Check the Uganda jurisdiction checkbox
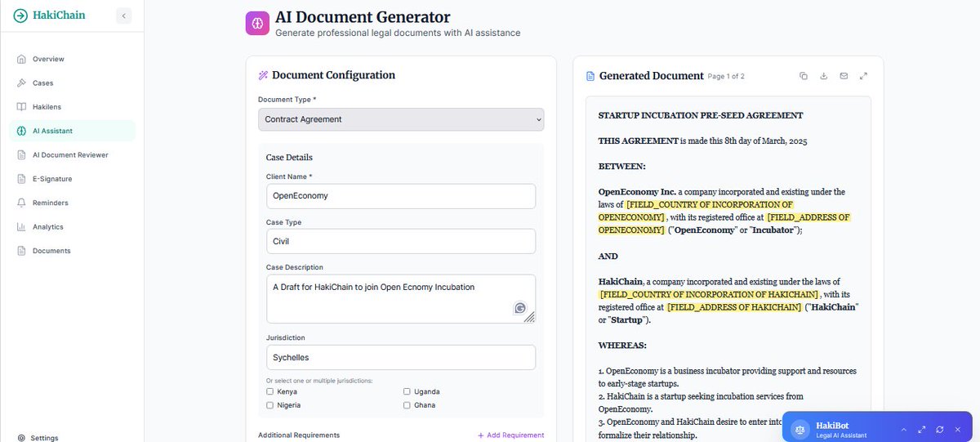Image resolution: width=980 pixels, height=442 pixels. [407, 391]
